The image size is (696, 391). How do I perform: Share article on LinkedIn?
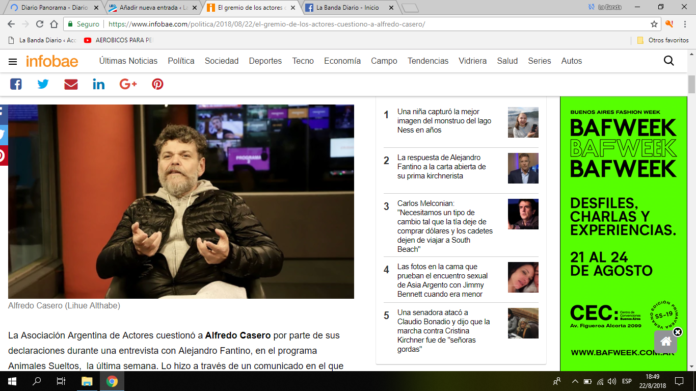(x=99, y=84)
